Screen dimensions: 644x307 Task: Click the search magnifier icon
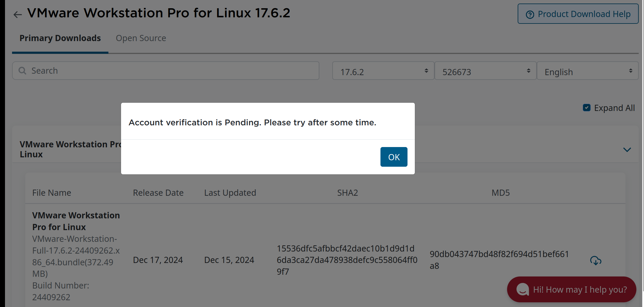point(22,71)
